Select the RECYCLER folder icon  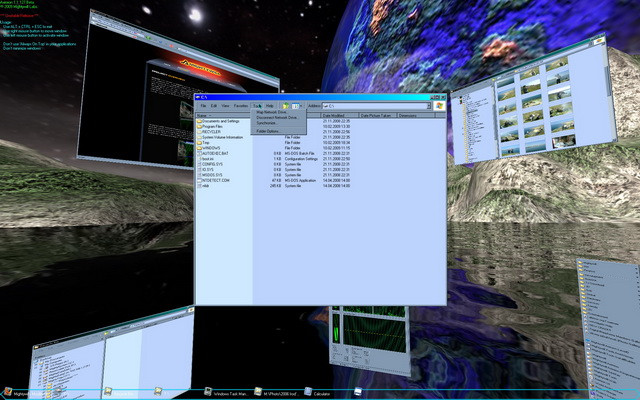click(x=200, y=132)
